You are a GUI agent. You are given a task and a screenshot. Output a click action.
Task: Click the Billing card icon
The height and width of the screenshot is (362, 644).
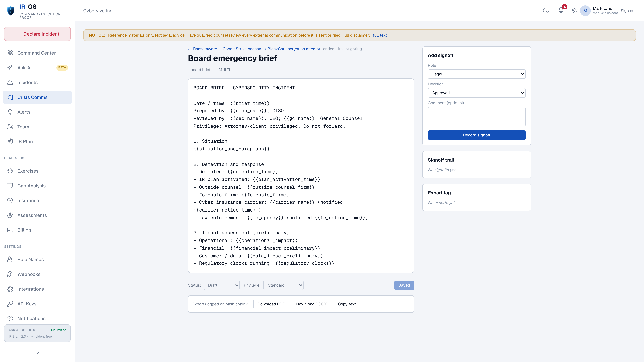(x=10, y=230)
